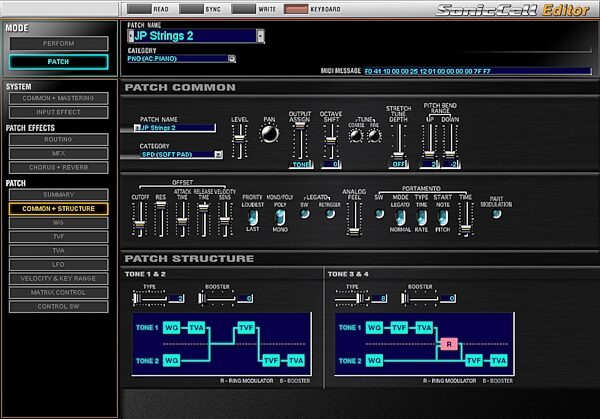600x419 pixels.
Task: Click the Fine tune knob
Action: [x=374, y=135]
